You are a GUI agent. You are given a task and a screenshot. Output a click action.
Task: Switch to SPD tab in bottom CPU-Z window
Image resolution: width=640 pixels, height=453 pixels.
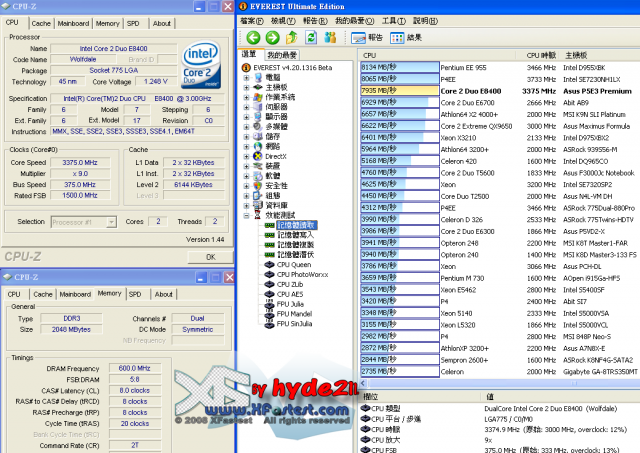[135, 294]
